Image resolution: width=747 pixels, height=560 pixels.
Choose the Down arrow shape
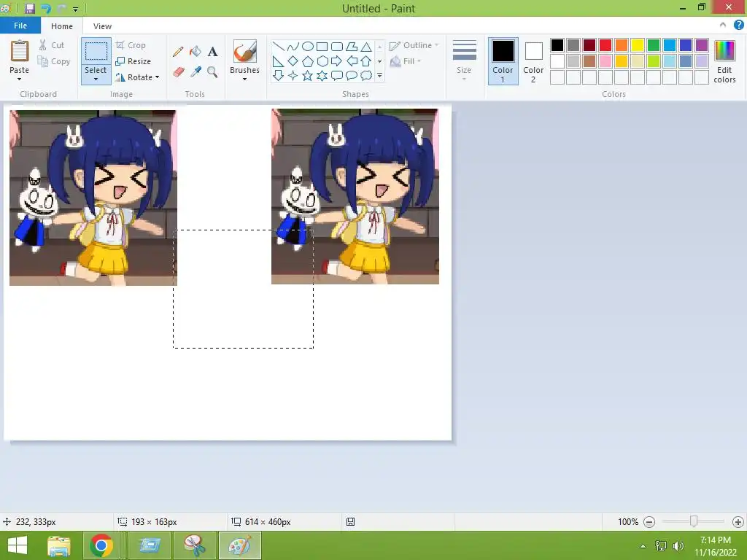click(278, 75)
